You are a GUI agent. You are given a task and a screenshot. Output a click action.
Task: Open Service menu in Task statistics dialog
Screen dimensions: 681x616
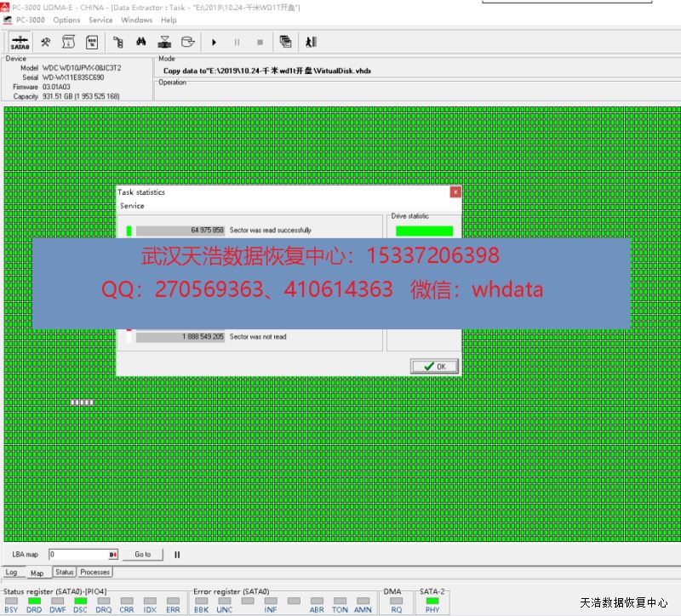coord(132,206)
